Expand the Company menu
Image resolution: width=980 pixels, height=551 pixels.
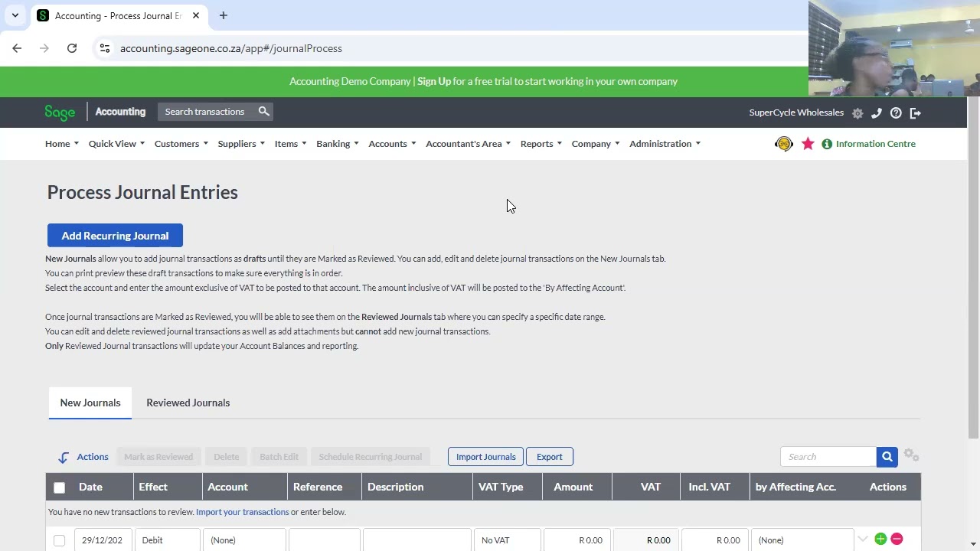tap(596, 144)
